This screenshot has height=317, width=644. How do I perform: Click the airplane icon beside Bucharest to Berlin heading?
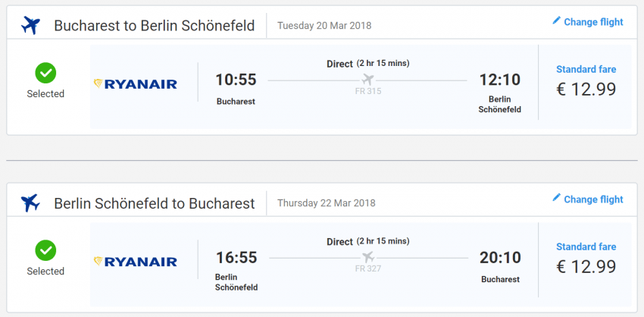[31, 25]
